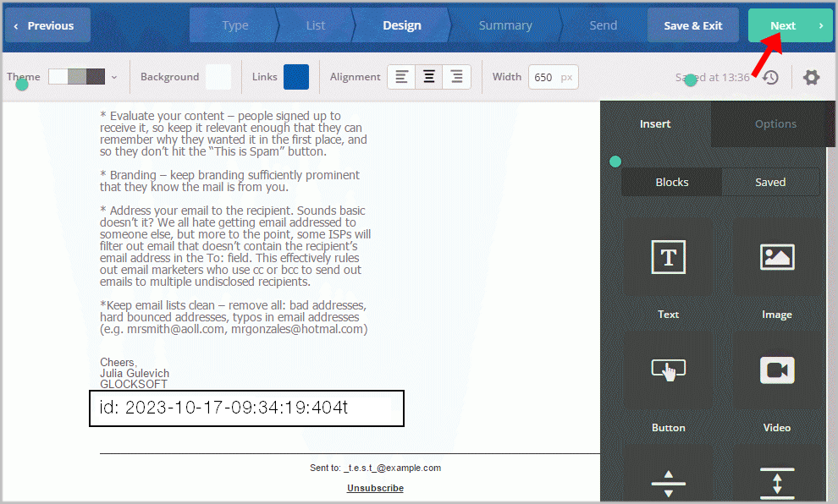Click Save & Exit
This screenshot has width=838, height=504.
coord(692,25)
